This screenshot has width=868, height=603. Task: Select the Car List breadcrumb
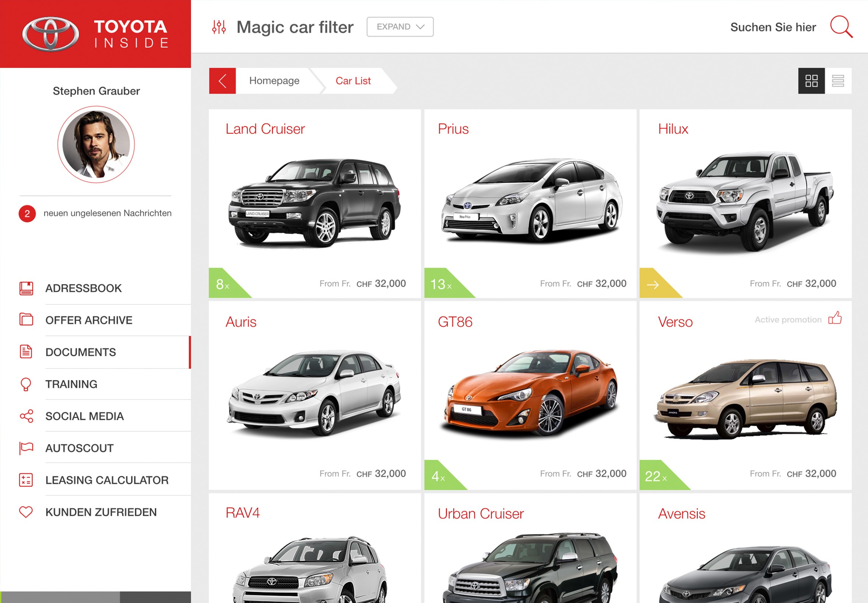tap(353, 81)
